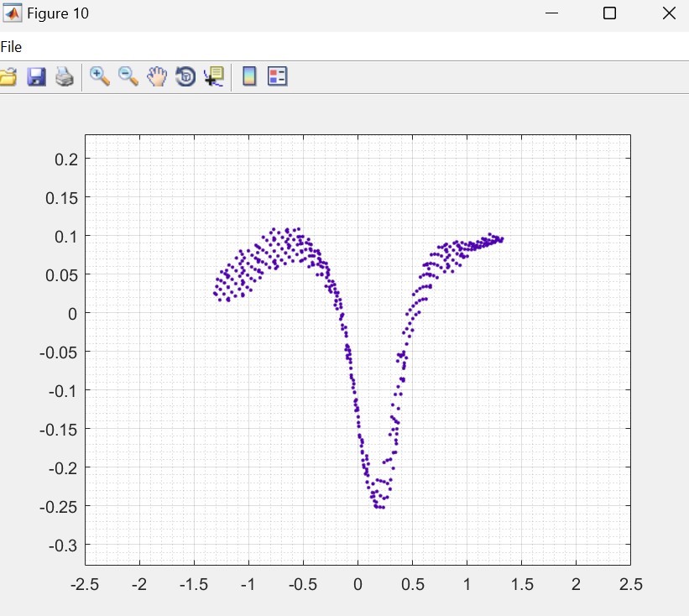Print the figure with the printer icon

coord(65,77)
